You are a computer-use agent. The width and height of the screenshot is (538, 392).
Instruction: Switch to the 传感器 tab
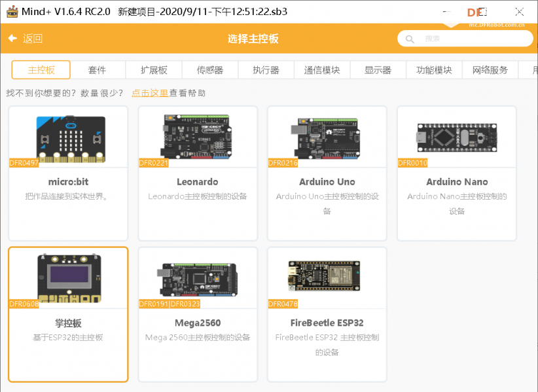click(x=210, y=70)
